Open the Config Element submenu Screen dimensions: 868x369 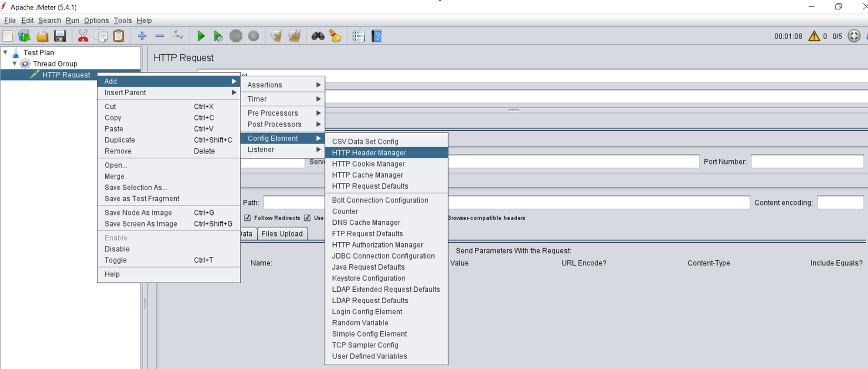click(x=283, y=138)
